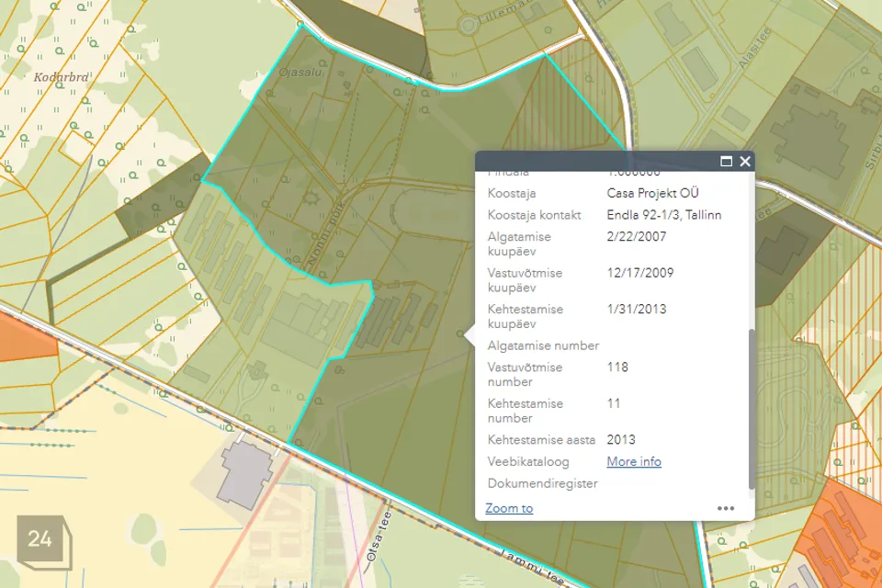This screenshot has height=588, width=882.
Task: Close the feature info popup
Action: 745,162
